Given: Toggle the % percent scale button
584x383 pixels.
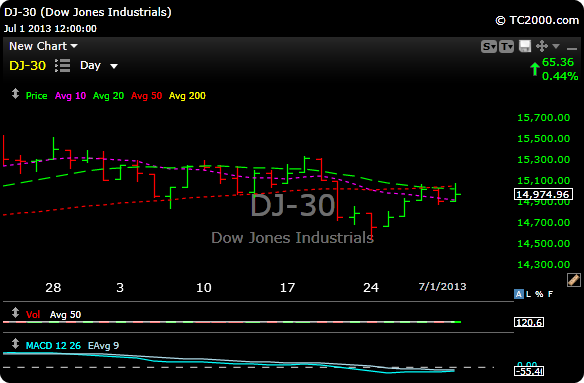Looking at the screenshot, I should point(539,294).
